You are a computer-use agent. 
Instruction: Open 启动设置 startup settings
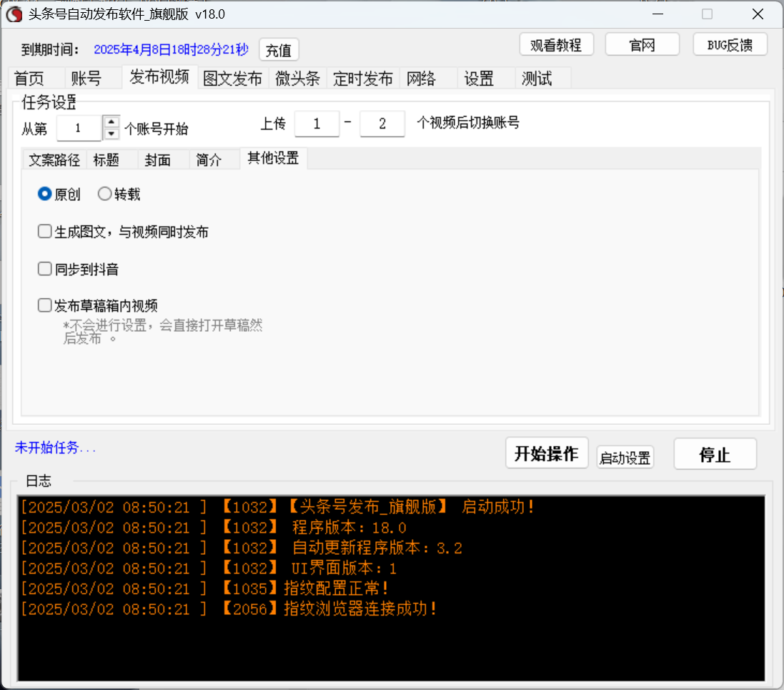[x=625, y=458]
